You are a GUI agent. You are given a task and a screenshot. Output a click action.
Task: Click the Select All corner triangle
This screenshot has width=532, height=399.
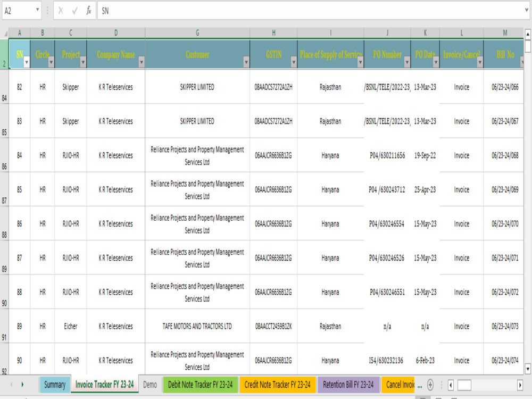5,33
